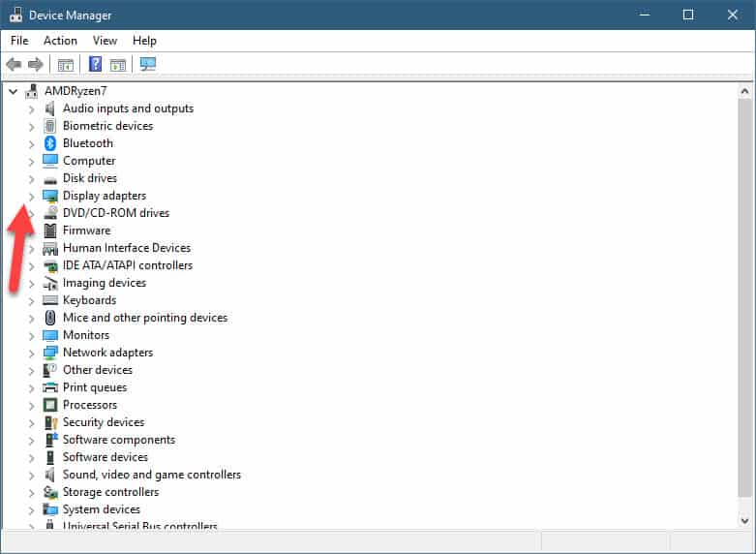Expand the Network adapters node
The image size is (756, 554).
[x=31, y=354]
